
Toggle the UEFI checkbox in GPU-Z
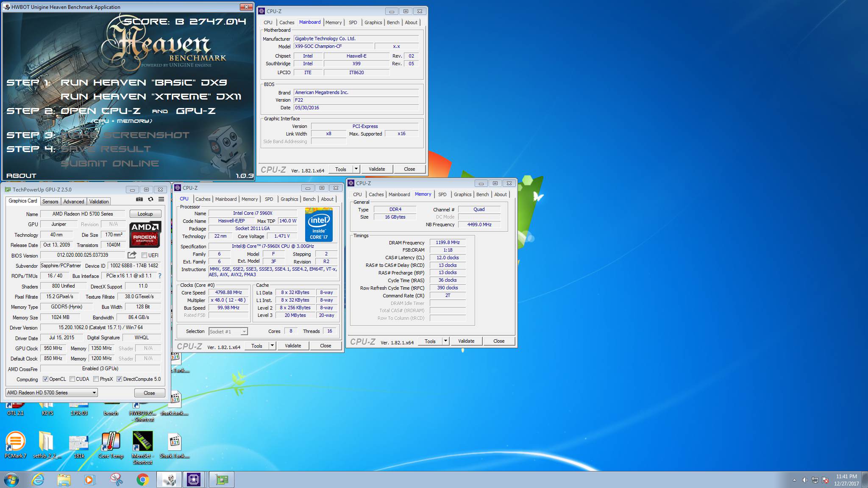144,255
